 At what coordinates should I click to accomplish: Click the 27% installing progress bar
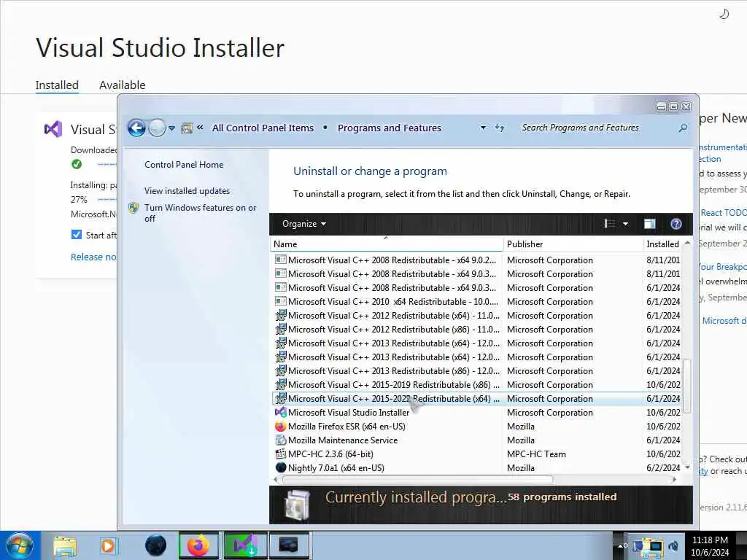click(107, 200)
